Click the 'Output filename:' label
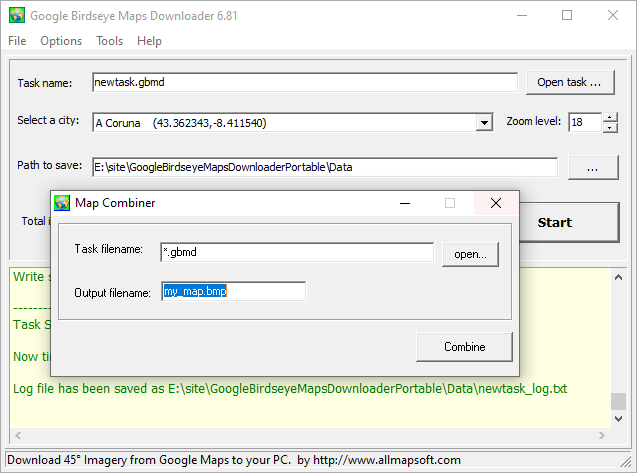The width and height of the screenshot is (637, 473). pos(112,293)
